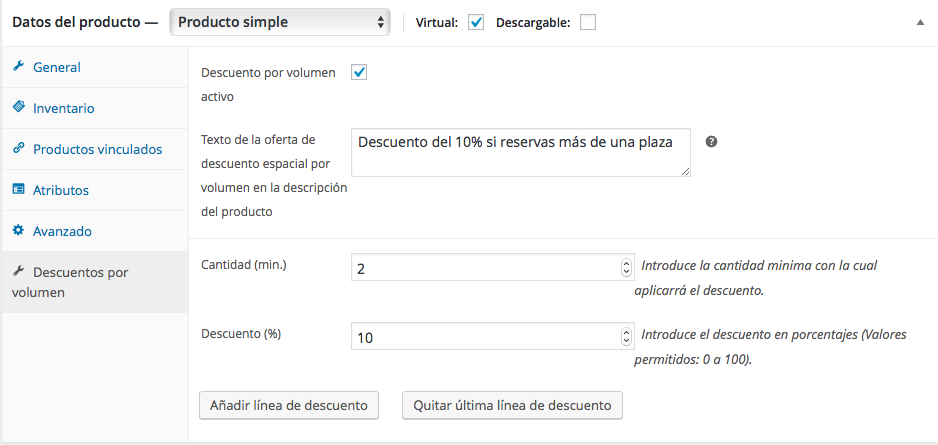Click the Descuento (%) stepper arrows
The image size is (938, 445).
(x=626, y=337)
